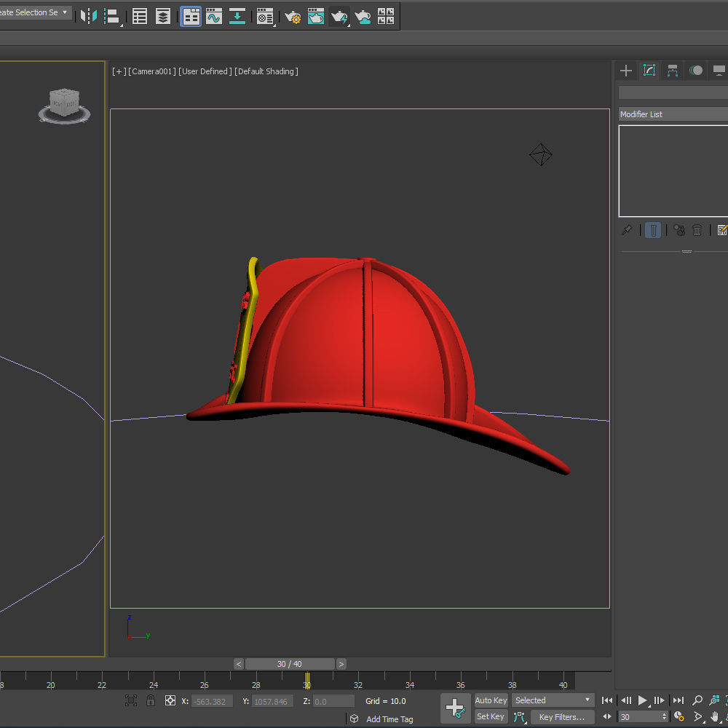
Task: Select the camera target gizmo in viewport
Action: pos(540,154)
